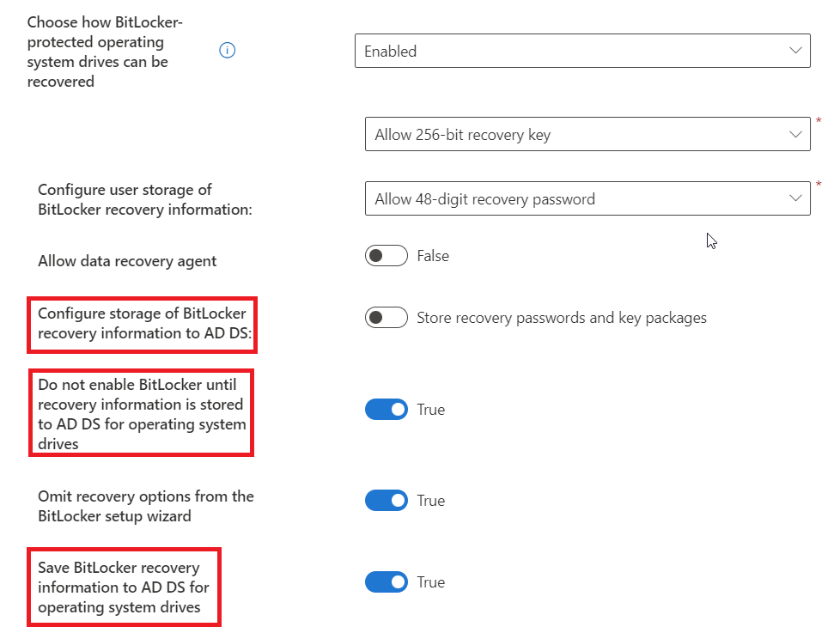Click chevron of the 256-bit recovery key dropdown
Screen dimensions: 840x633
(795, 134)
